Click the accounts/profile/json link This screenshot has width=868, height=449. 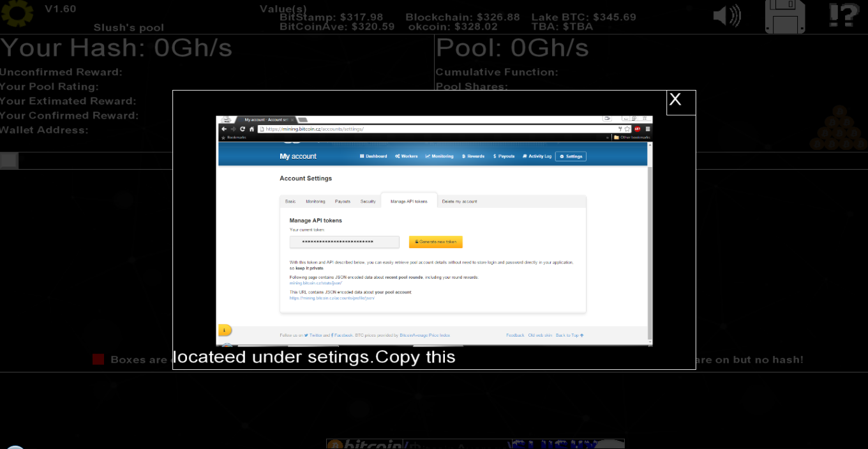pyautogui.click(x=332, y=298)
